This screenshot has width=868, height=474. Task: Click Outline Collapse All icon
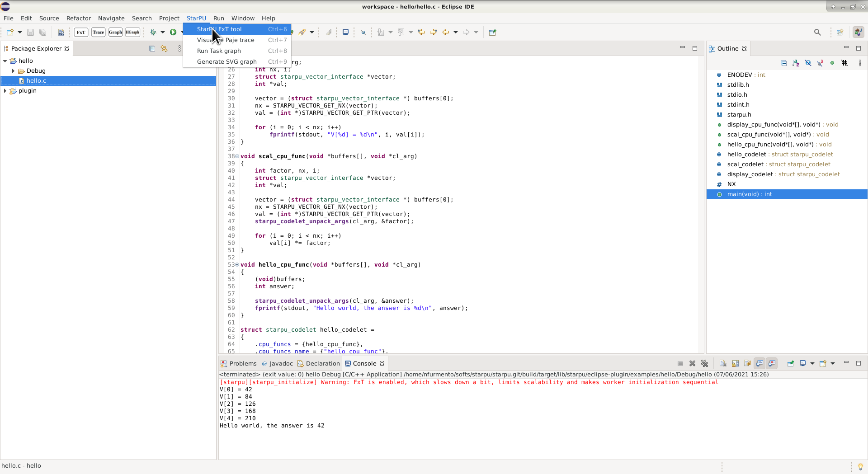(783, 63)
